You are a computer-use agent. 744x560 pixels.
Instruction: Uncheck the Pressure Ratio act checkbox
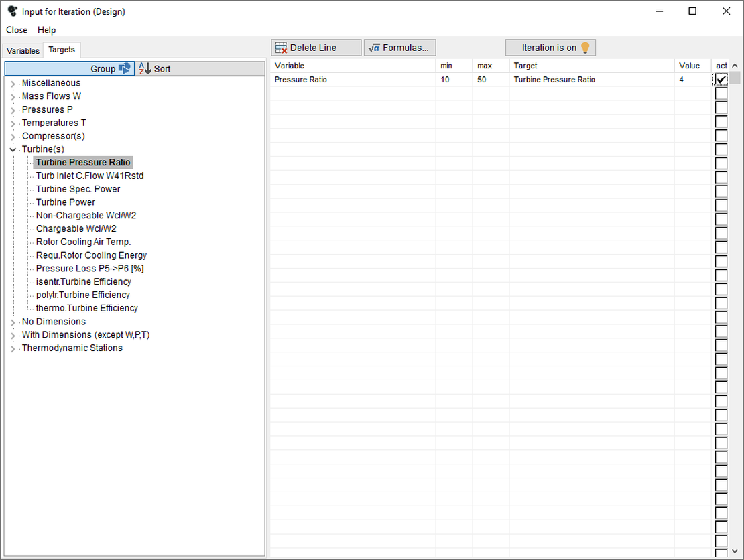pos(721,79)
